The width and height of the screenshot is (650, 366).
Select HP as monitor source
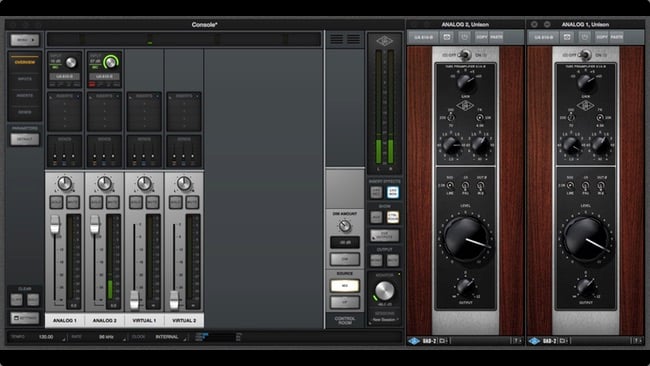click(x=344, y=302)
